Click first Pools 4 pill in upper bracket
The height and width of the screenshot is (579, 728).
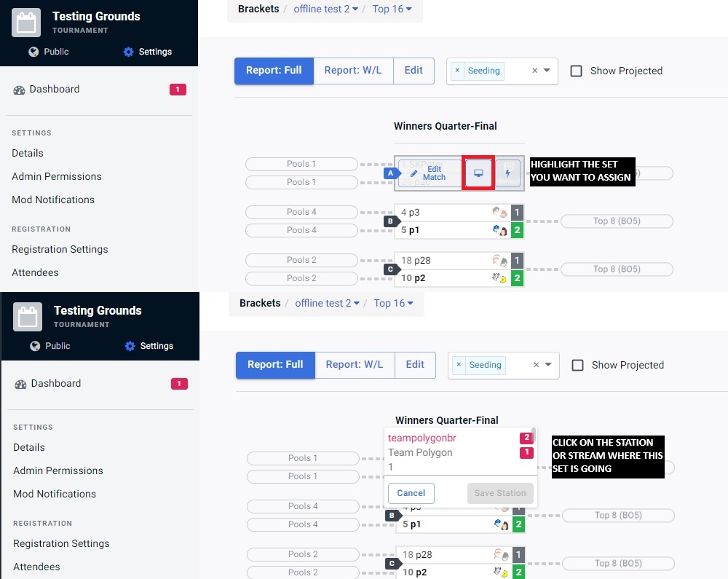(302, 212)
